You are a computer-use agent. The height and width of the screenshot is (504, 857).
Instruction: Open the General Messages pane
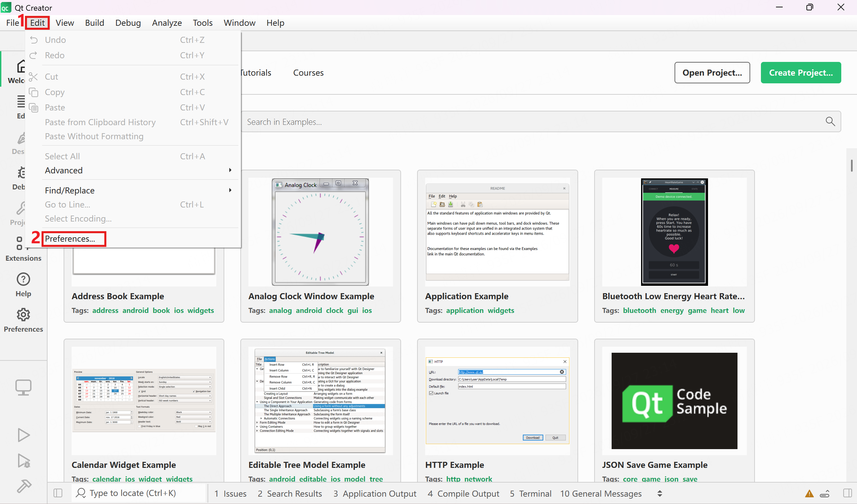click(x=601, y=493)
